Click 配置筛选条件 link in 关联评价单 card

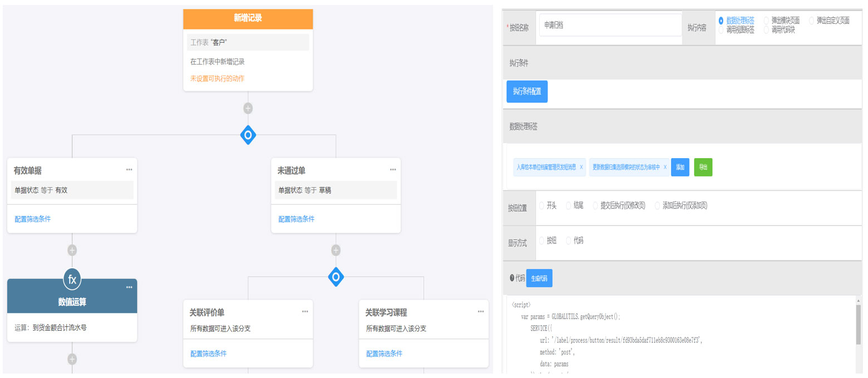click(208, 354)
